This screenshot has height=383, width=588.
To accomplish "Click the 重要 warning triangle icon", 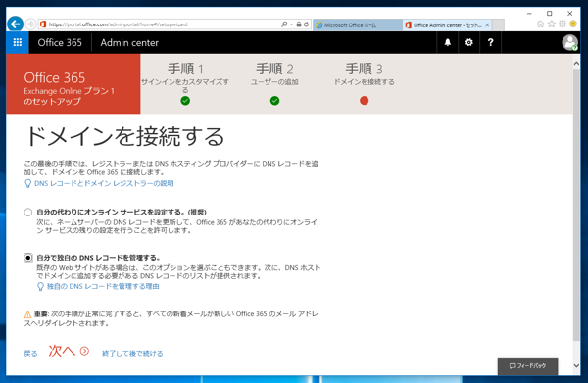I will 27,314.
